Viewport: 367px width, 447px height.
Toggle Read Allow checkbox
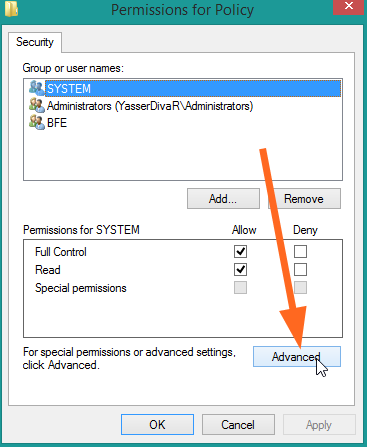[240, 269]
